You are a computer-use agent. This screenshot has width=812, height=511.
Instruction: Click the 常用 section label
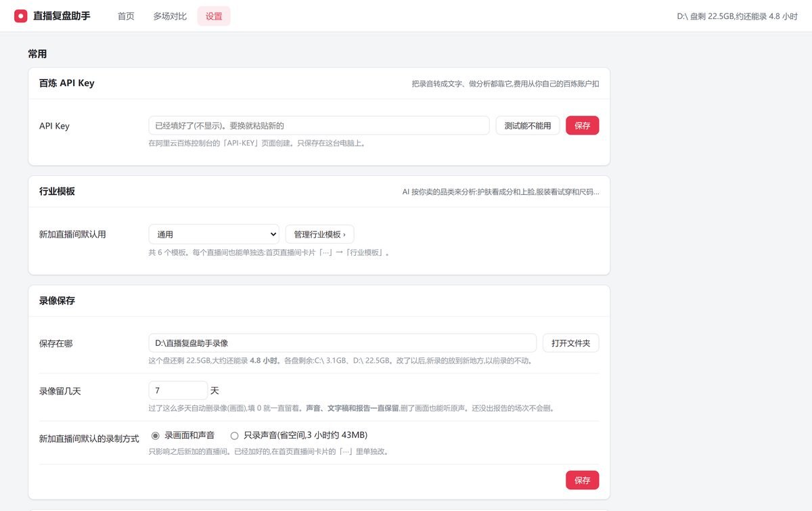[x=37, y=54]
